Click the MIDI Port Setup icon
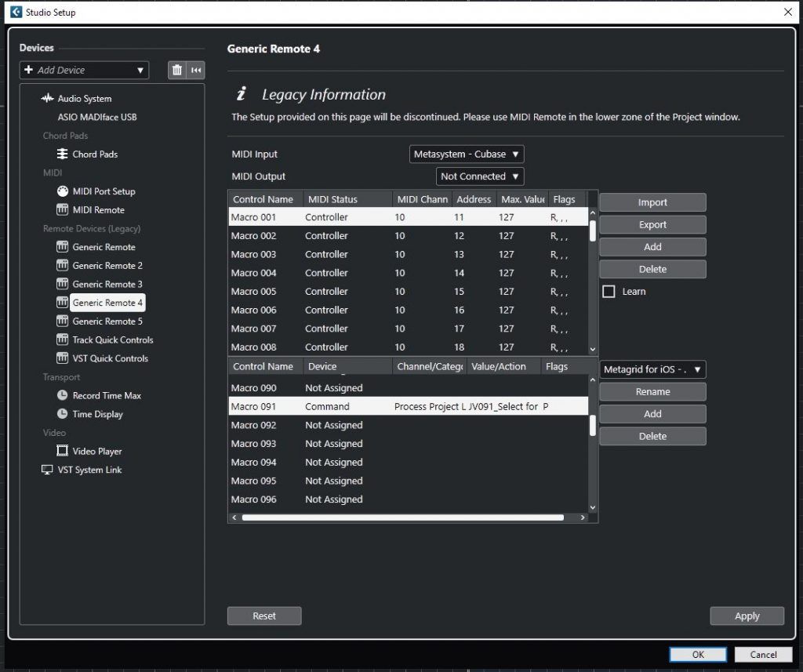This screenshot has height=672, width=803. [63, 191]
